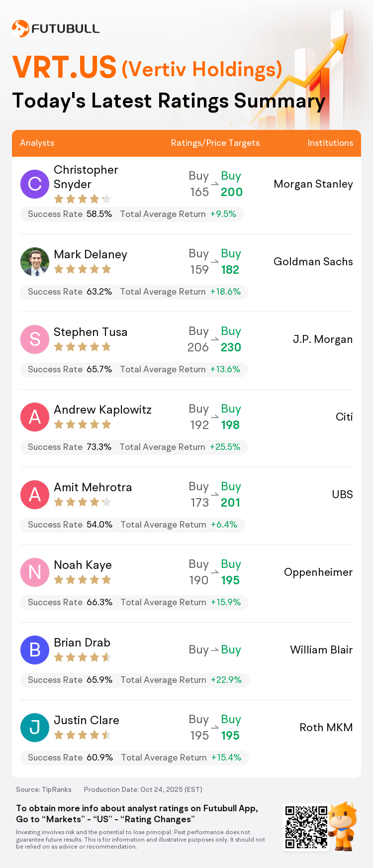Click Brian Drab's blue B avatar
Screen dimensions: 373x868
35,650
